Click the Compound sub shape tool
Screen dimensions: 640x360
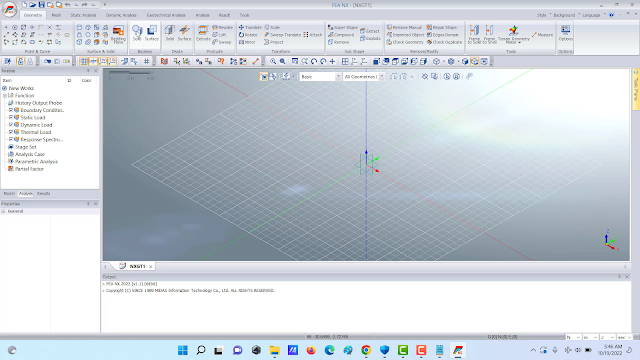pos(341,35)
